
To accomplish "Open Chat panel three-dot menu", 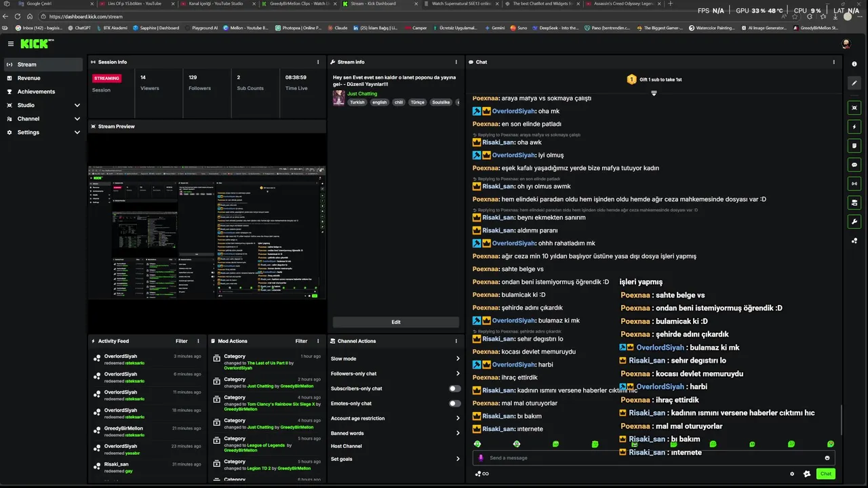I will (x=834, y=62).
